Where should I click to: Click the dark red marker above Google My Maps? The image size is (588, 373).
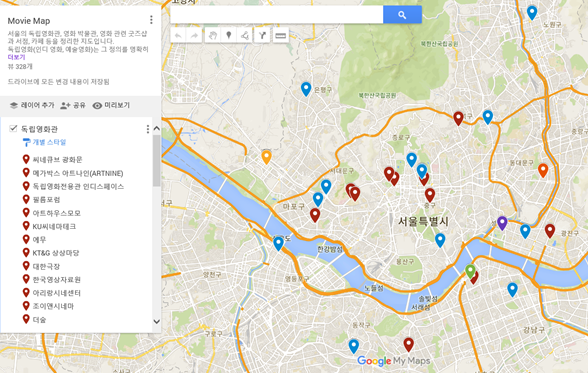tap(408, 344)
